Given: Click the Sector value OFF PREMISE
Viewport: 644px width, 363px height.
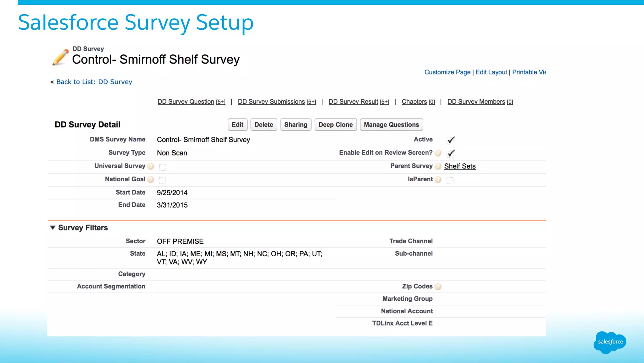Looking at the screenshot, I should 180,241.
